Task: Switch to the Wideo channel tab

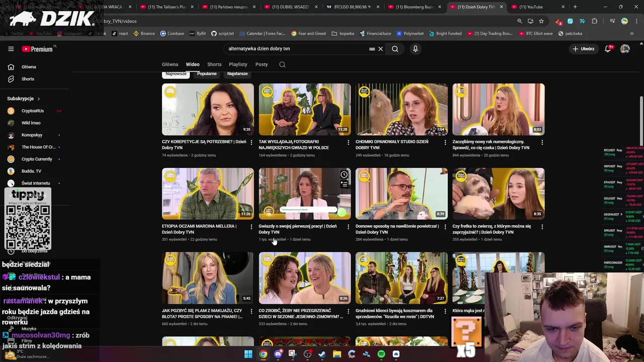Action: (x=193, y=64)
